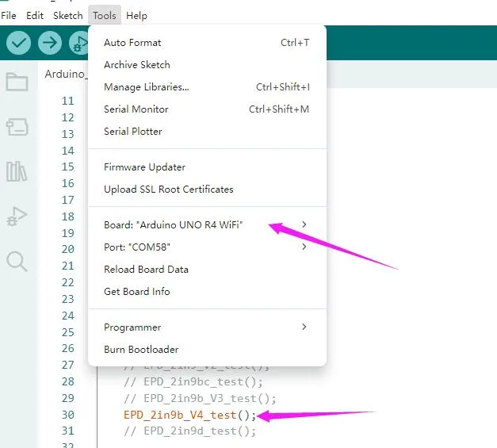Click code line EPD_2in9b_V4_test();
This screenshot has width=497, height=448.
[x=189, y=415]
